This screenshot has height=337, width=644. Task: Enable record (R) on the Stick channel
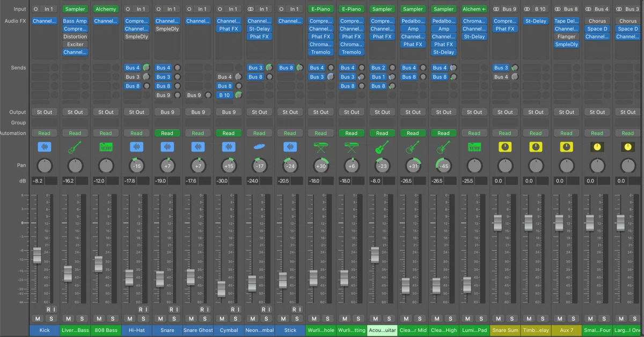pyautogui.click(x=294, y=310)
